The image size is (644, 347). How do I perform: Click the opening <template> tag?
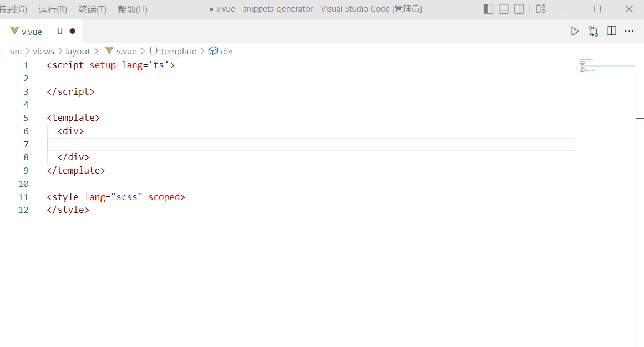tap(73, 118)
